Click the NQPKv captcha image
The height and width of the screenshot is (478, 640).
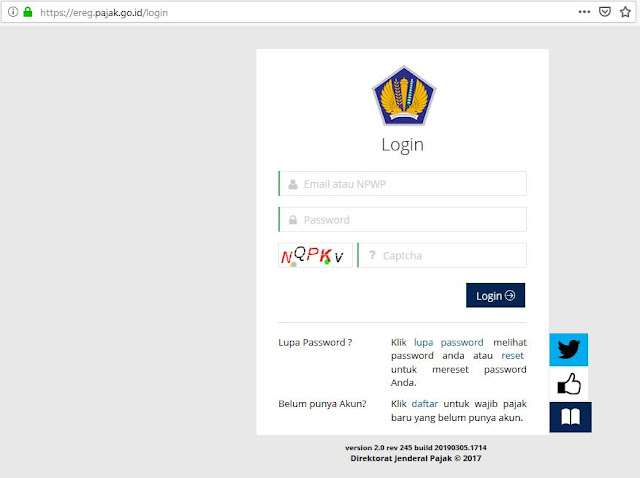click(315, 256)
